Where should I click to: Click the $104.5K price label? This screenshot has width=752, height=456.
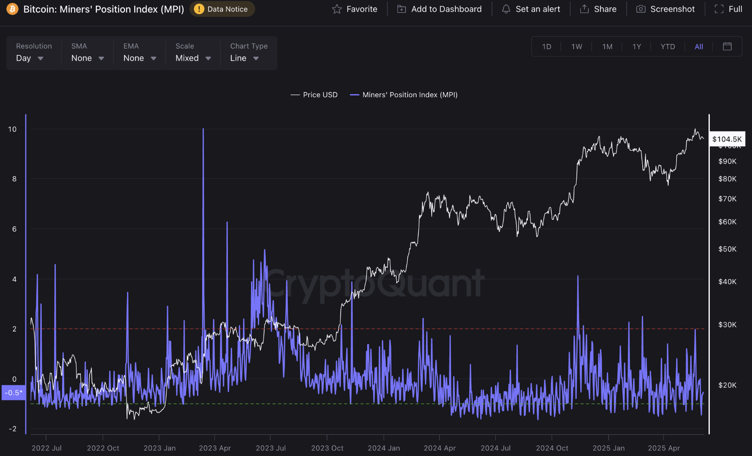click(727, 139)
